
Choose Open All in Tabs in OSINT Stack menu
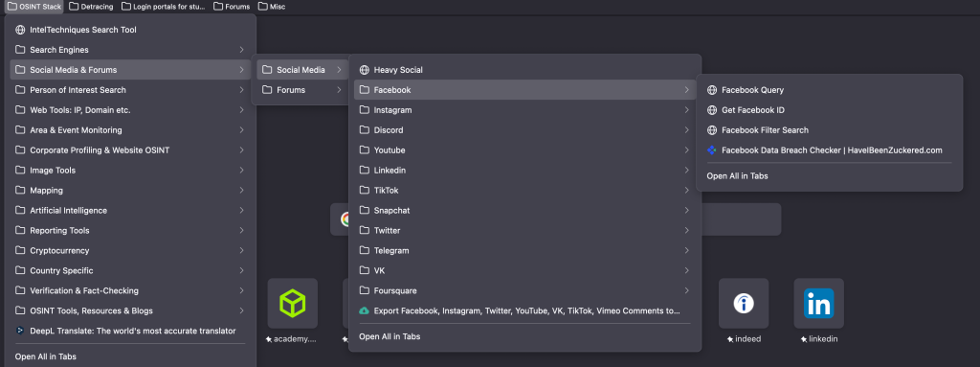130,356
